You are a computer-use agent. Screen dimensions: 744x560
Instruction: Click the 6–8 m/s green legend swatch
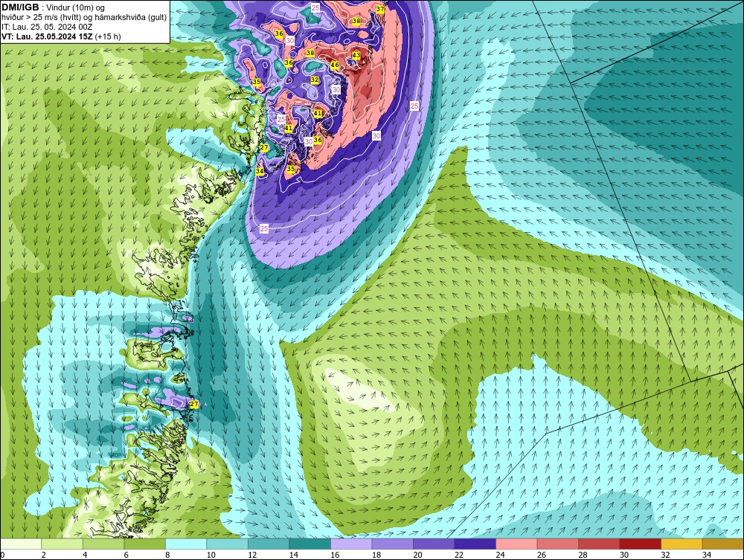pyautogui.click(x=145, y=544)
